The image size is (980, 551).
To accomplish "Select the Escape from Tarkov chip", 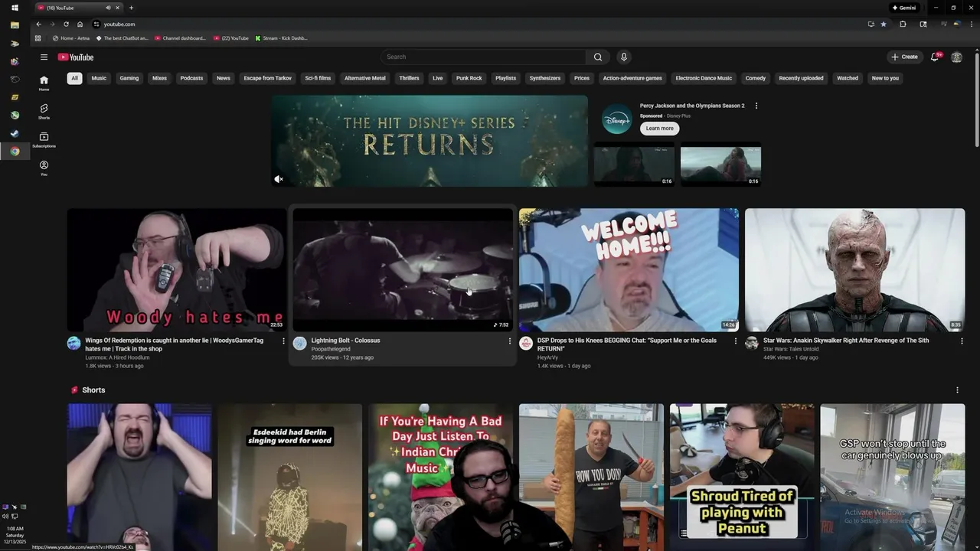I will click(x=268, y=78).
